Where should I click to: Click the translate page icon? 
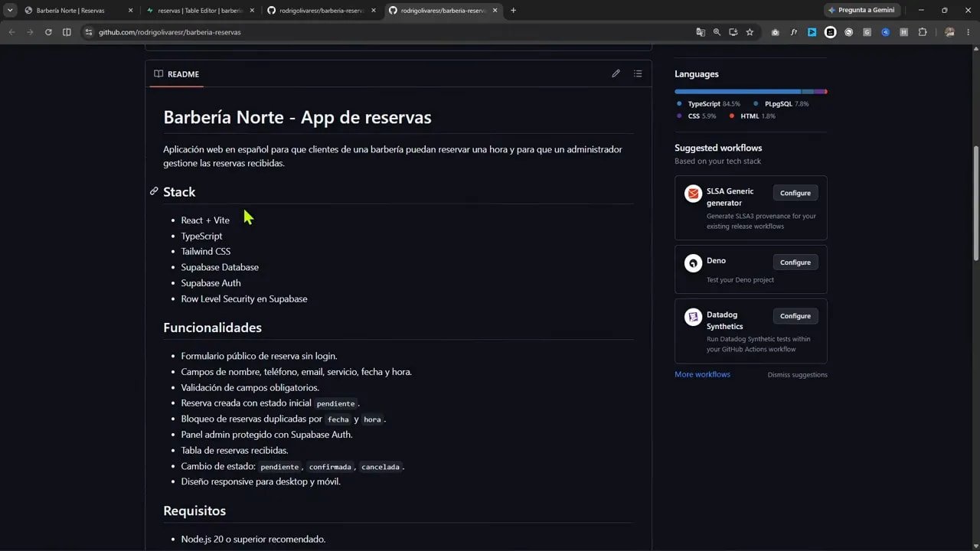tap(701, 32)
